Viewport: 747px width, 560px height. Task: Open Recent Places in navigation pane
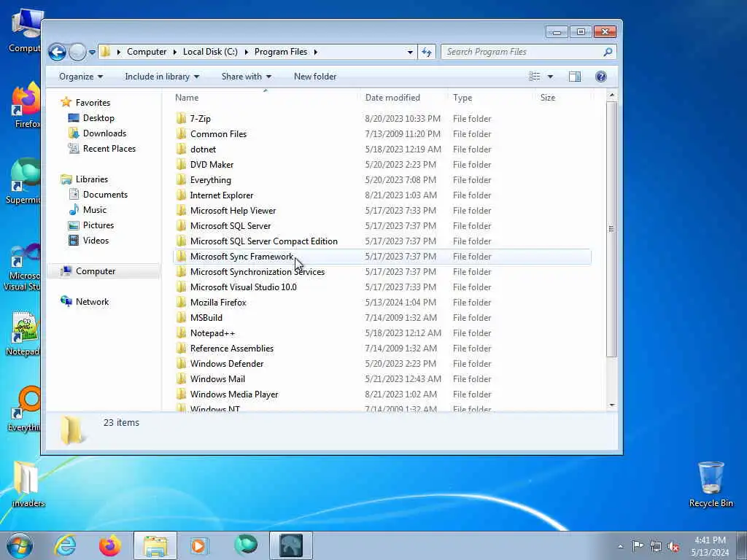pos(109,149)
